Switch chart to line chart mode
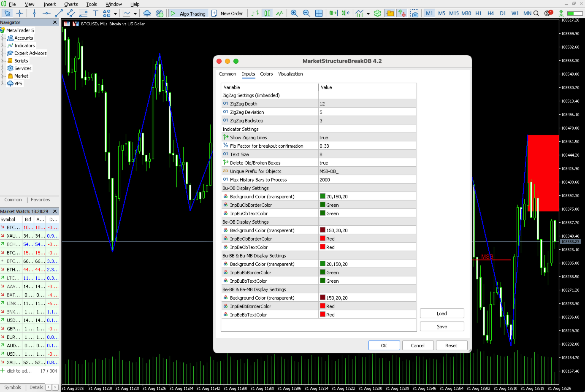 (279, 14)
